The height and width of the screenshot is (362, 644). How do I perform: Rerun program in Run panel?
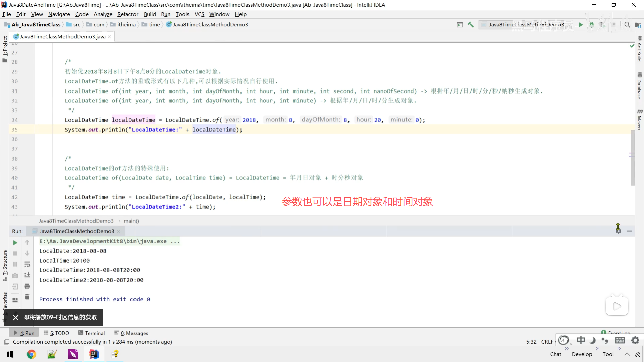pos(15,243)
